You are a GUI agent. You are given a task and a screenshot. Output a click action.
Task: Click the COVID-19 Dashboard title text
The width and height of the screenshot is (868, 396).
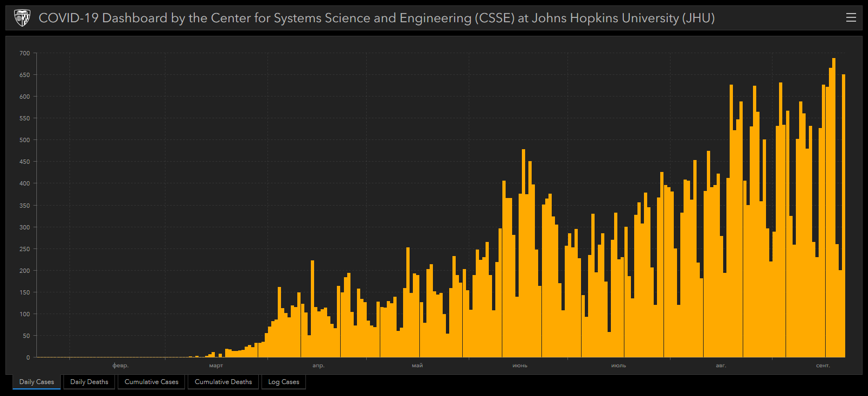[x=376, y=18]
